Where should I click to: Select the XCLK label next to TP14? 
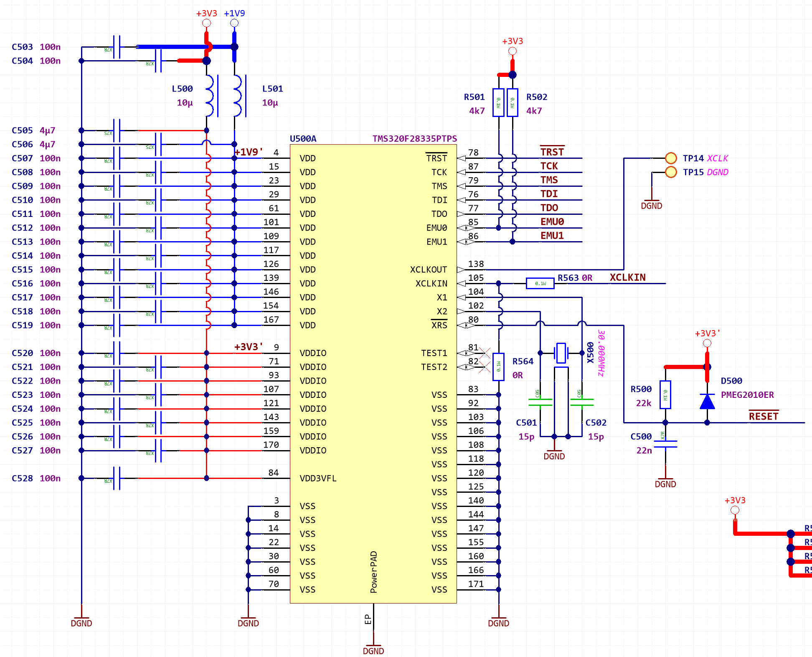(x=718, y=158)
